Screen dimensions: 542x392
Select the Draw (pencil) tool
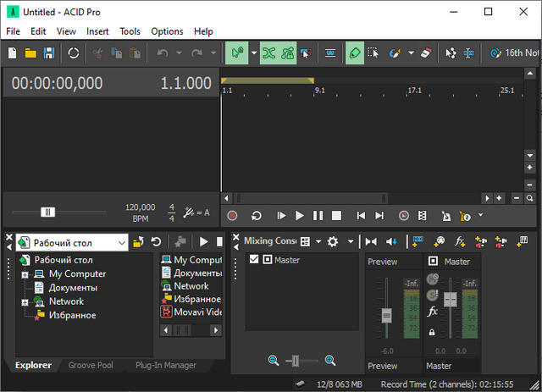click(x=354, y=52)
